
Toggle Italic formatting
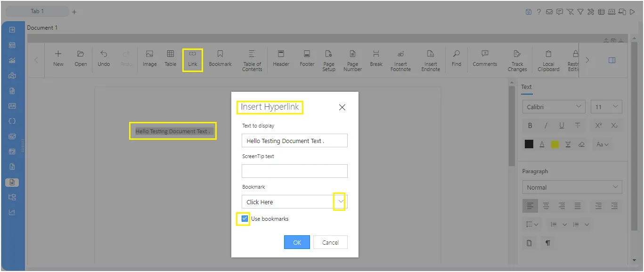click(x=546, y=126)
